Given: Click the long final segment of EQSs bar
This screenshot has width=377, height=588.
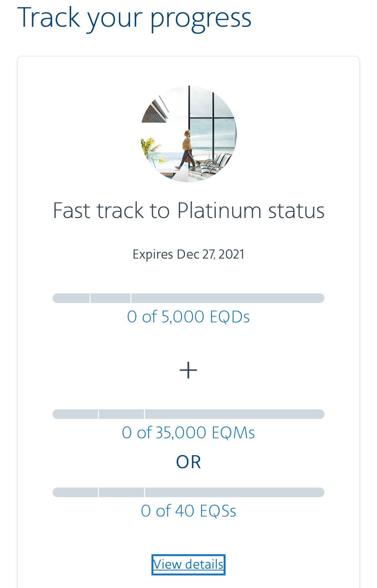Looking at the screenshot, I should (235, 492).
